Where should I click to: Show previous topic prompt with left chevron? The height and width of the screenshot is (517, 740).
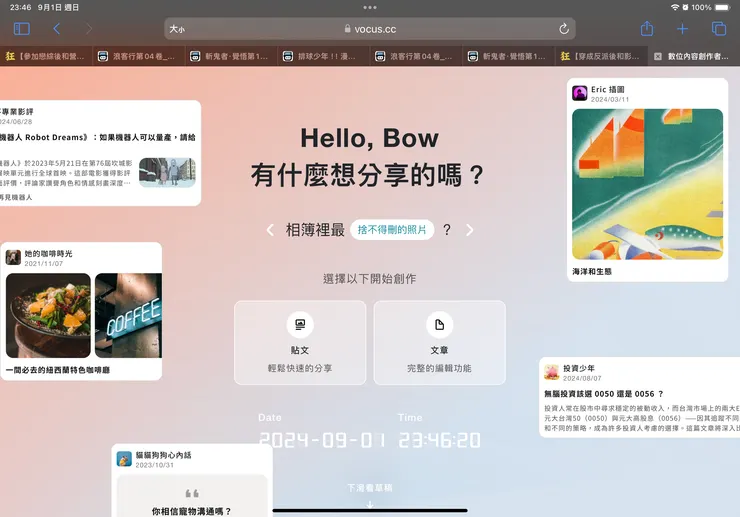[x=270, y=230]
